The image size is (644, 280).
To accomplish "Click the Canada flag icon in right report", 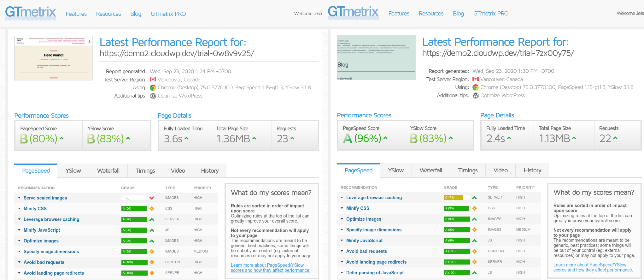I will point(476,79).
